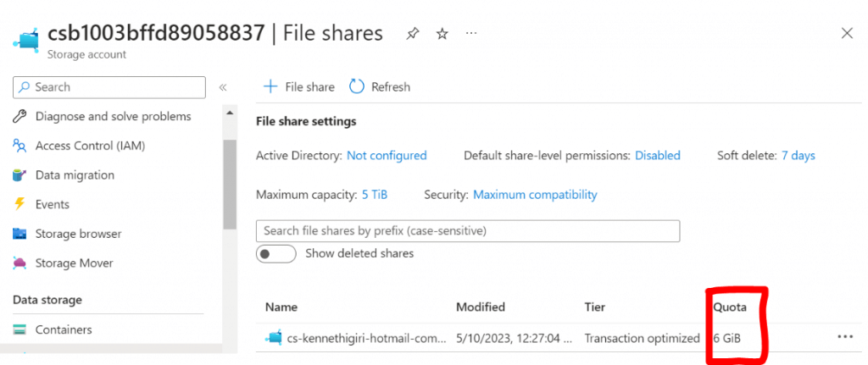Click the Storage Mover icon
Screen dimensions: 868x365
click(19, 263)
